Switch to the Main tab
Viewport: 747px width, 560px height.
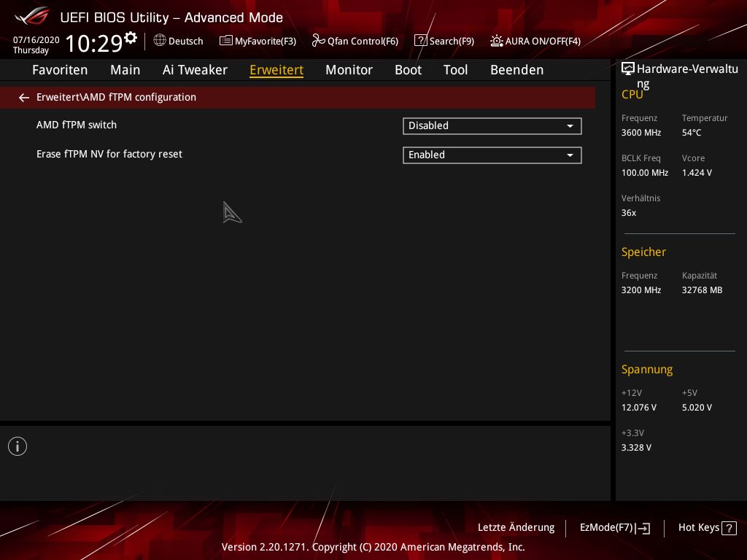point(125,70)
